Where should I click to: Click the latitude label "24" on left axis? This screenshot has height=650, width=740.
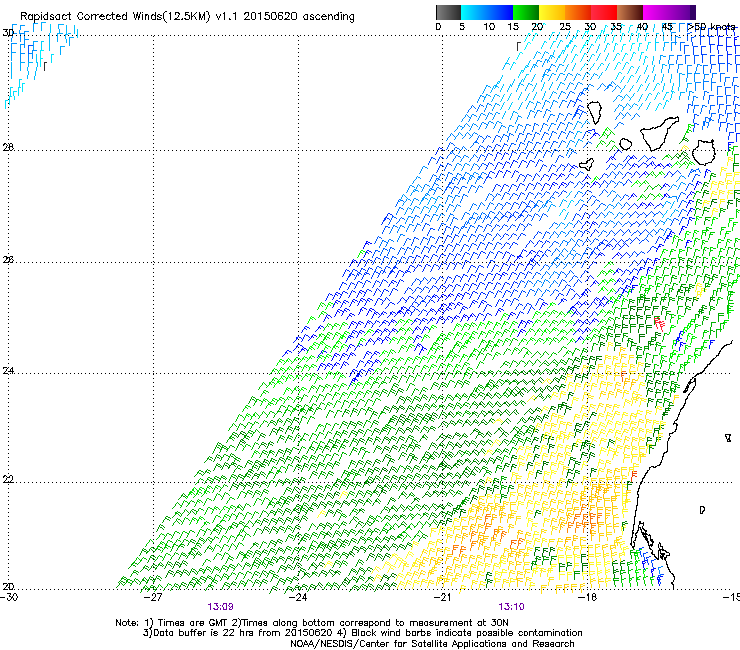pyautogui.click(x=8, y=371)
